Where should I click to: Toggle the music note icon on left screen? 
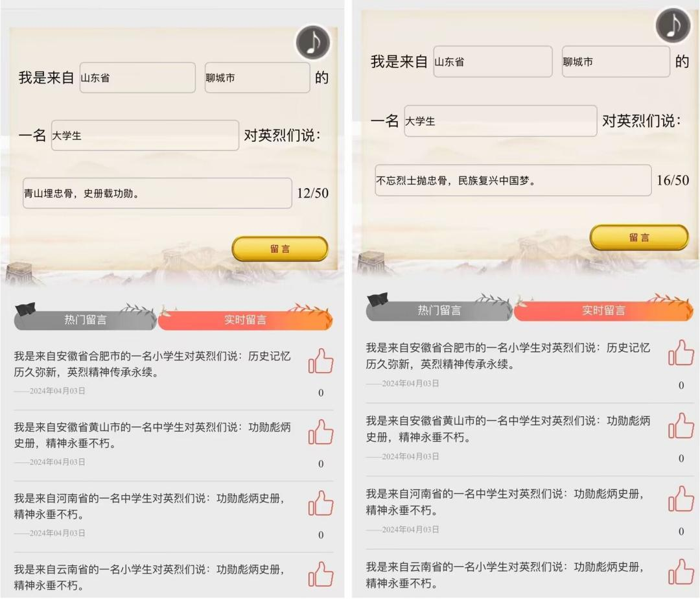[312, 42]
